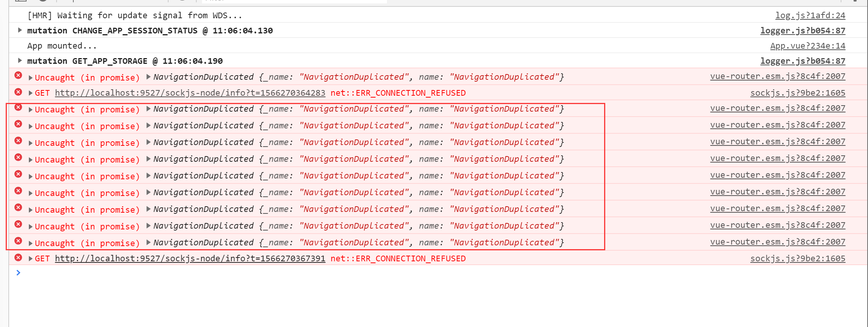This screenshot has height=327, width=868.
Task: Select the "App mounted..." log message
Action: tap(62, 46)
